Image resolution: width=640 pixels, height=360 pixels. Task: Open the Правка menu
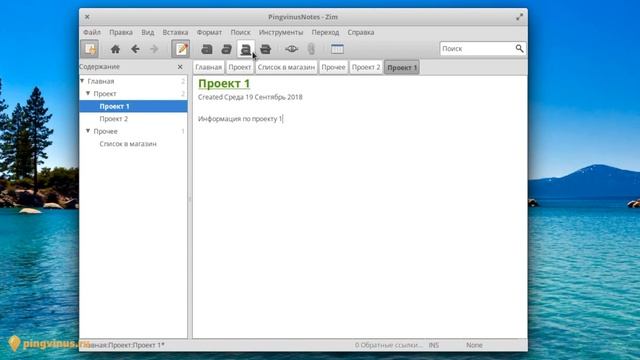[121, 32]
